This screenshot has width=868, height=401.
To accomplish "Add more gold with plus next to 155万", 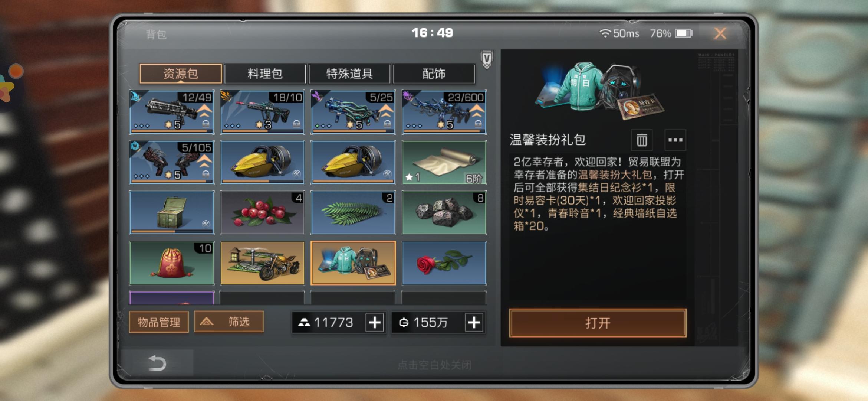I will tap(474, 322).
